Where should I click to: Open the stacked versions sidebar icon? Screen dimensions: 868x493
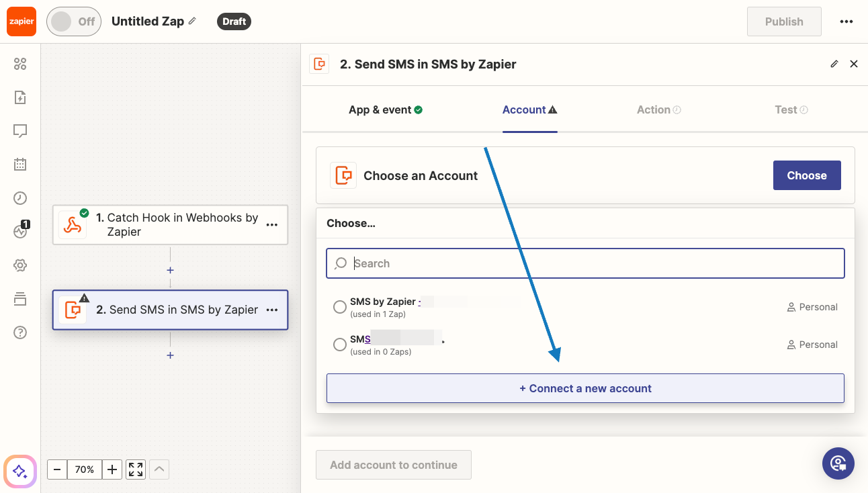pyautogui.click(x=20, y=299)
